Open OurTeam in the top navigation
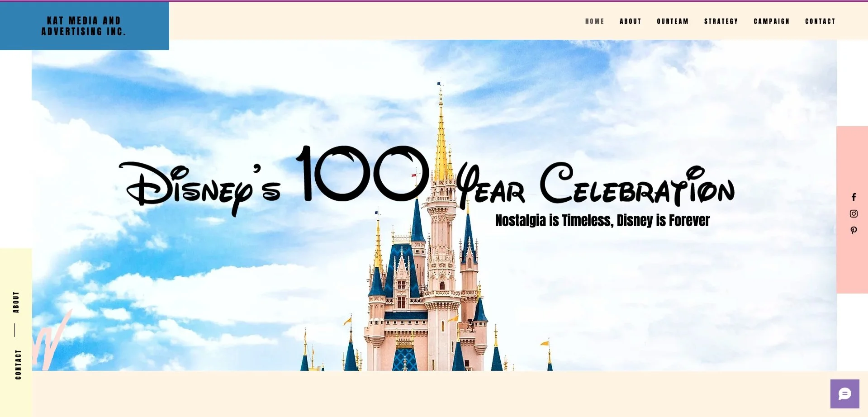The height and width of the screenshot is (417, 868). 673,21
